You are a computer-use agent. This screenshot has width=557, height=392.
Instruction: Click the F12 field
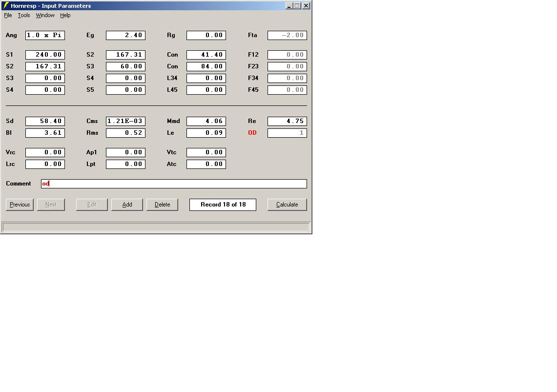point(287,55)
